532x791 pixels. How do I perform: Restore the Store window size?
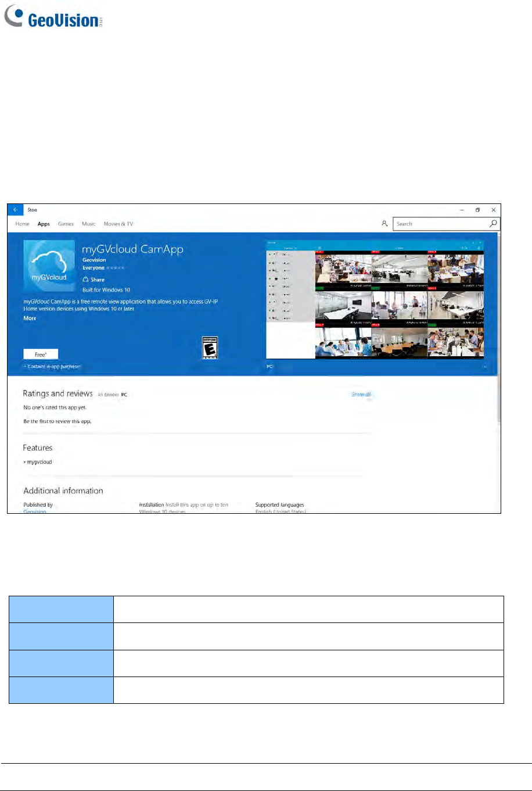point(477,210)
